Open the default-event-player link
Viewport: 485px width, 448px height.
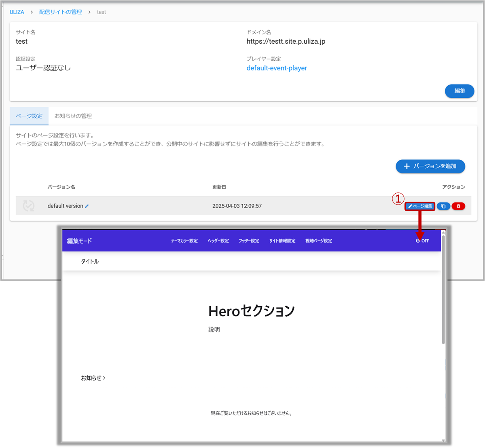pos(277,68)
